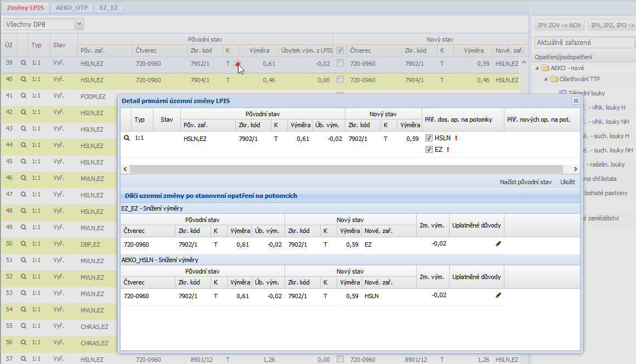This screenshot has height=364, width=636.
Task: Click the IPV ZOV -> NOV button
Action: click(x=559, y=25)
